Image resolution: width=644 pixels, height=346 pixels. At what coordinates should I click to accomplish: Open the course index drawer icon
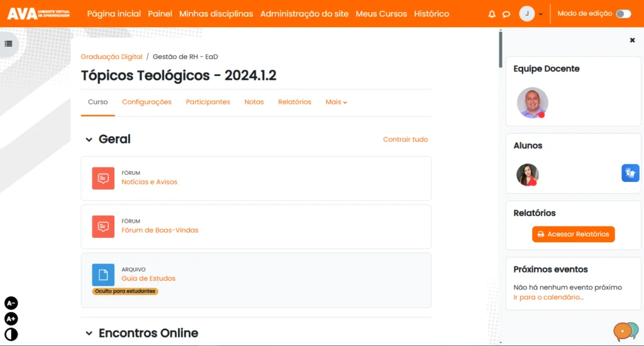click(8, 44)
